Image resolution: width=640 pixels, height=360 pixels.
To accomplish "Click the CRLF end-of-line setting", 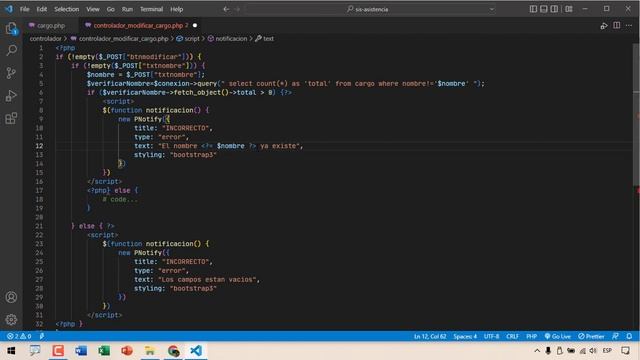I will click(512, 336).
